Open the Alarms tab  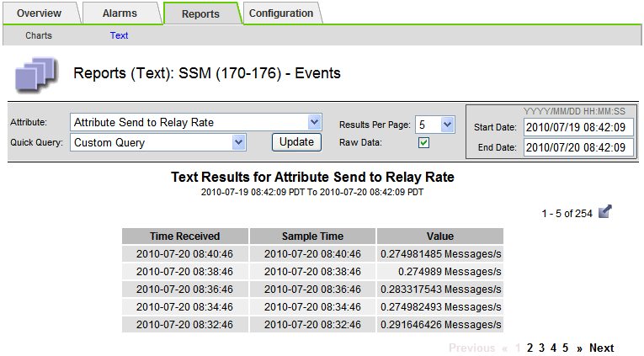[x=120, y=13]
